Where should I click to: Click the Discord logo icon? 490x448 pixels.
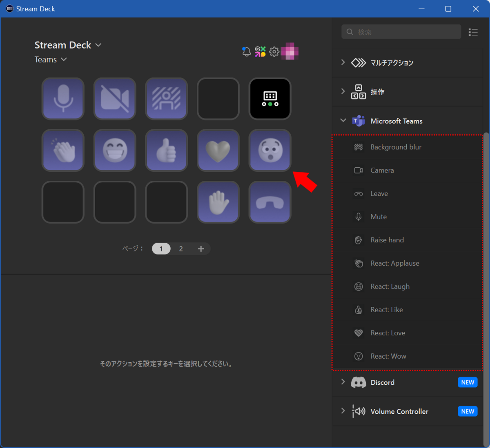[x=359, y=382]
